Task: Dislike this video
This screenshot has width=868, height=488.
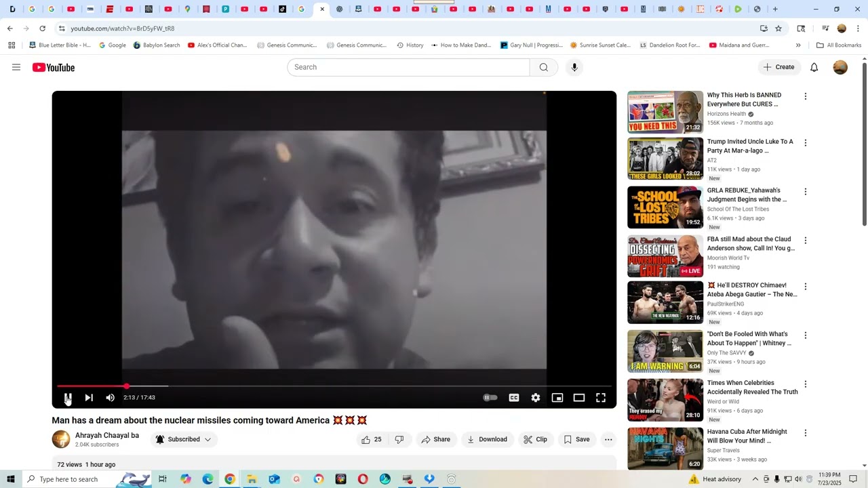Action: (x=399, y=439)
